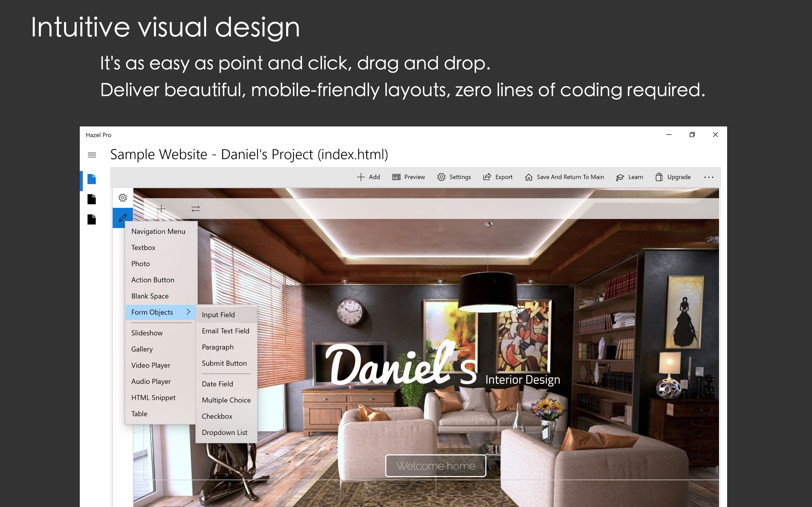Select the third page icon in sidebar
Image resolution: width=812 pixels, height=507 pixels.
click(x=92, y=219)
